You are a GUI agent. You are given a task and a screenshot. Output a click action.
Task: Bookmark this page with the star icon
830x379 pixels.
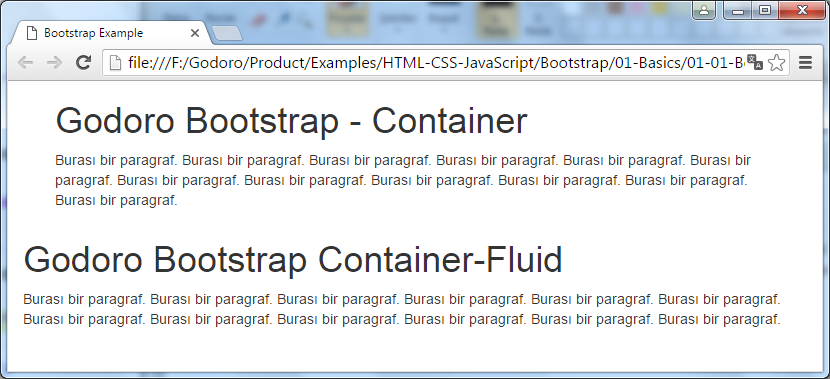pyautogui.click(x=776, y=62)
